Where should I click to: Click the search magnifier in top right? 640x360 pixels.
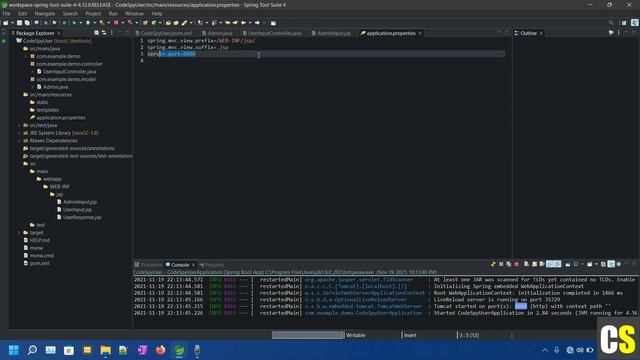pyautogui.click(x=611, y=23)
